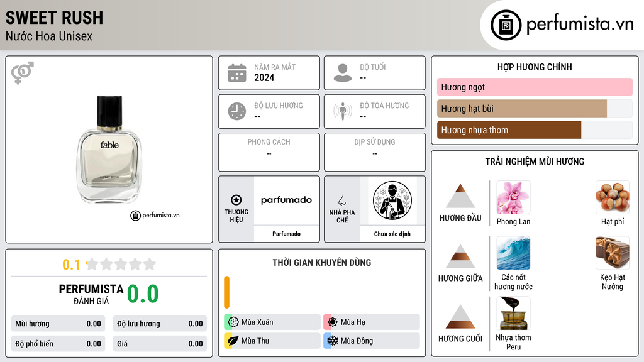Click the Mùa Xuân flower icon
This screenshot has height=362, width=644.
pyautogui.click(x=233, y=322)
